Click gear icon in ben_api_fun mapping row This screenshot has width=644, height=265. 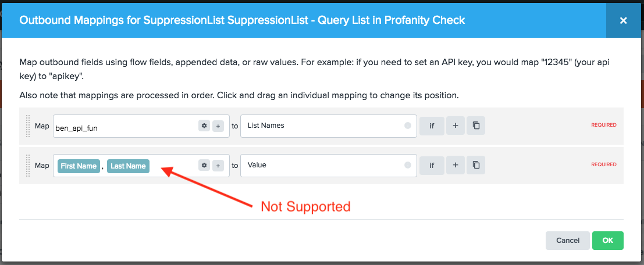coord(204,126)
